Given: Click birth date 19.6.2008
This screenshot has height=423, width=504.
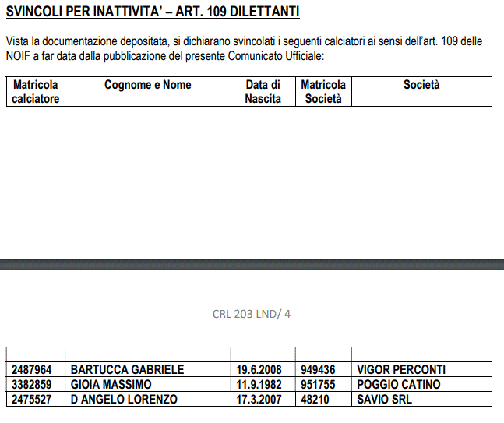Looking at the screenshot, I should click(x=259, y=370).
